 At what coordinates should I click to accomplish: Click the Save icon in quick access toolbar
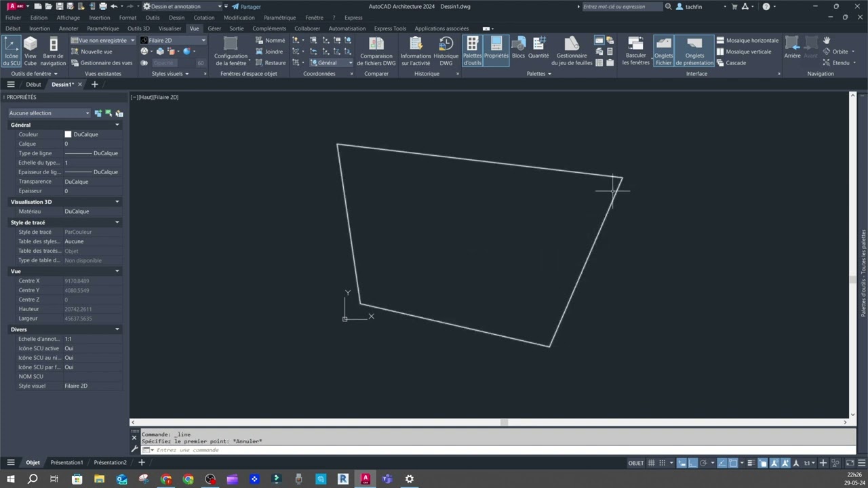pyautogui.click(x=60, y=6)
